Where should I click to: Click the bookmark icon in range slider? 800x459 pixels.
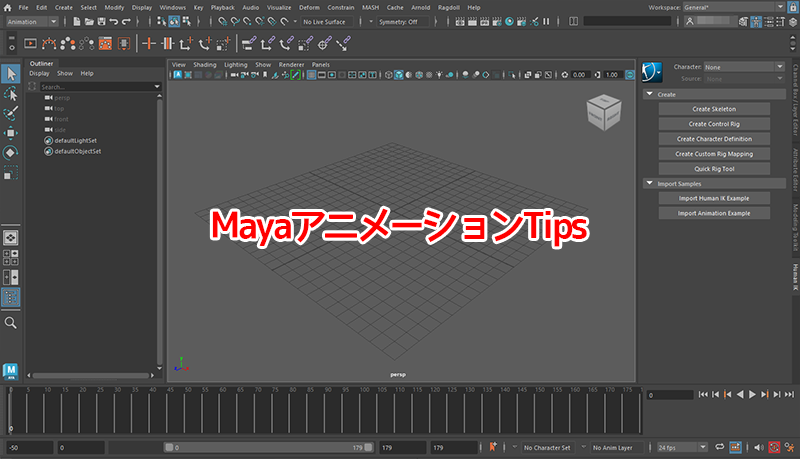pos(493,447)
